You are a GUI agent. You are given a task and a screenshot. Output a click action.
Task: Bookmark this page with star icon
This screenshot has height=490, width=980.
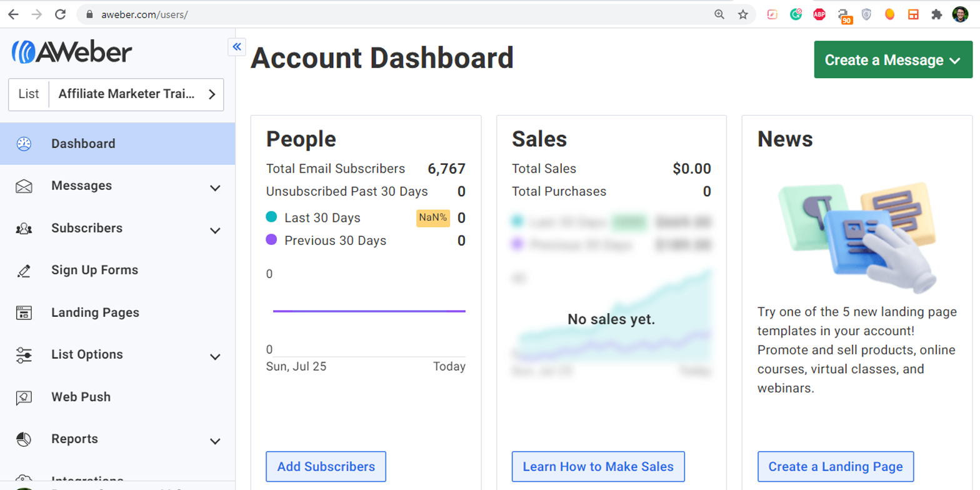click(742, 14)
